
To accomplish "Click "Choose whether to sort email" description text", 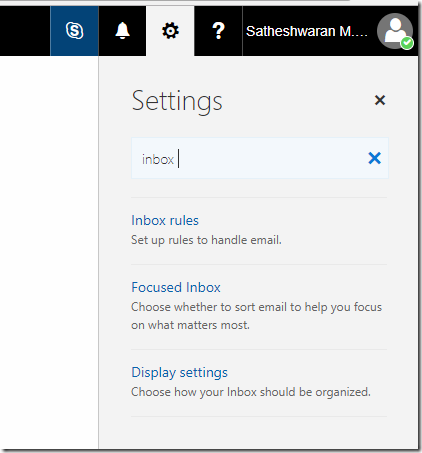I will [256, 316].
